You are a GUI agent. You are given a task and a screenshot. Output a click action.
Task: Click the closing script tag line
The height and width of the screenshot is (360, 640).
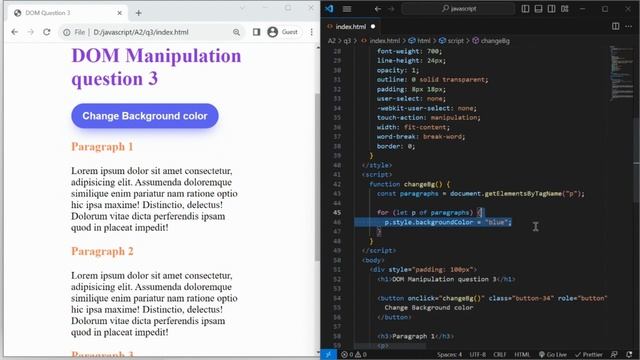point(379,251)
